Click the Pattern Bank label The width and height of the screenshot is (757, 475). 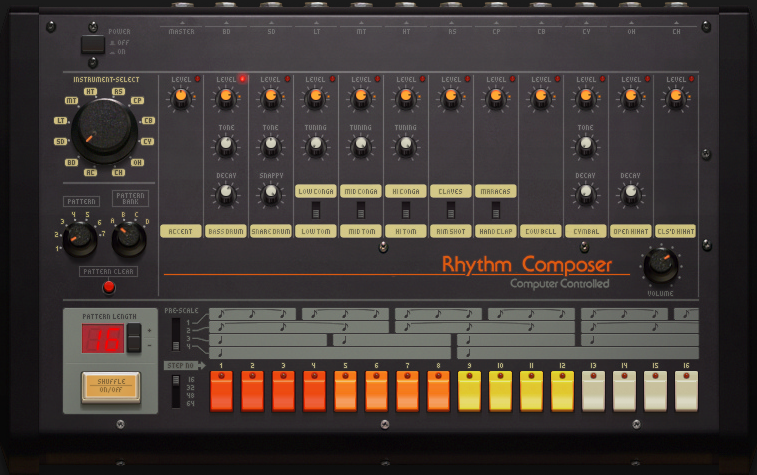point(130,198)
